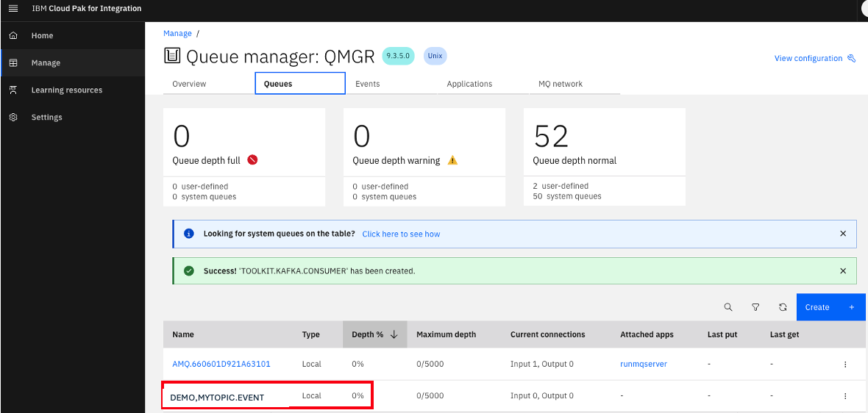Image resolution: width=868 pixels, height=413 pixels.
Task: Open the Events tab
Action: [x=367, y=84]
